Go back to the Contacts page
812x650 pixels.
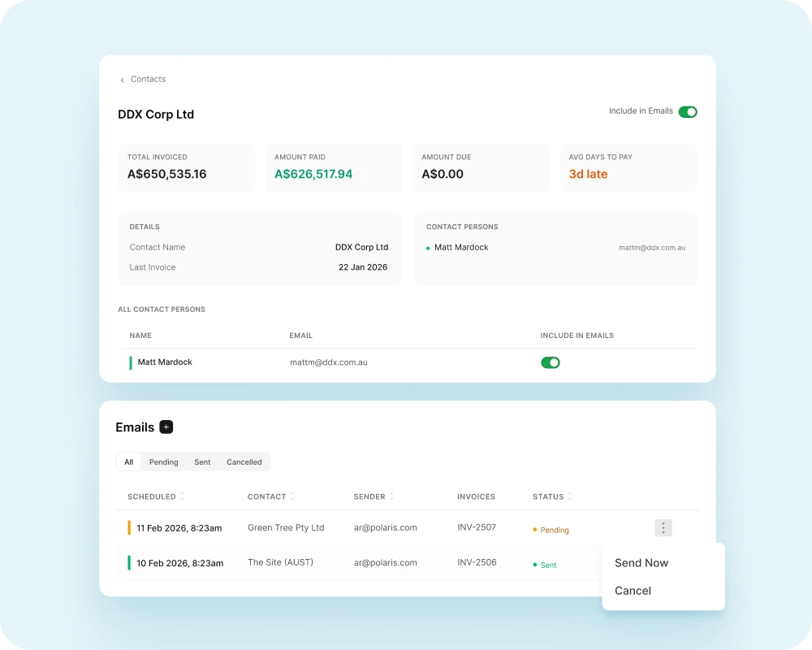148,80
